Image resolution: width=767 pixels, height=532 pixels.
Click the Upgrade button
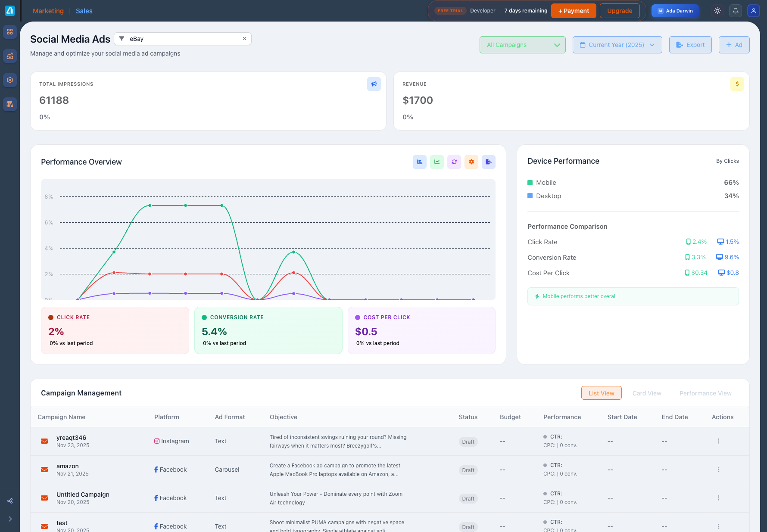620,10
